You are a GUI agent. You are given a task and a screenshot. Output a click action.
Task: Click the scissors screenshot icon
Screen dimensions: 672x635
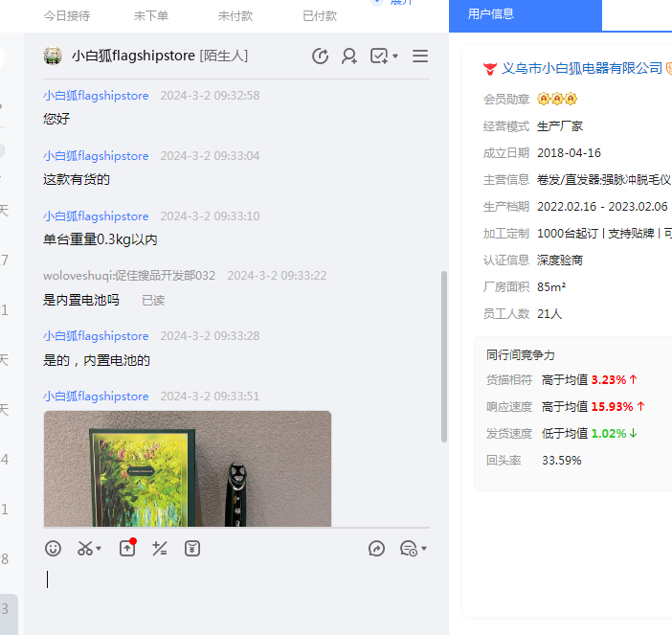[85, 549]
